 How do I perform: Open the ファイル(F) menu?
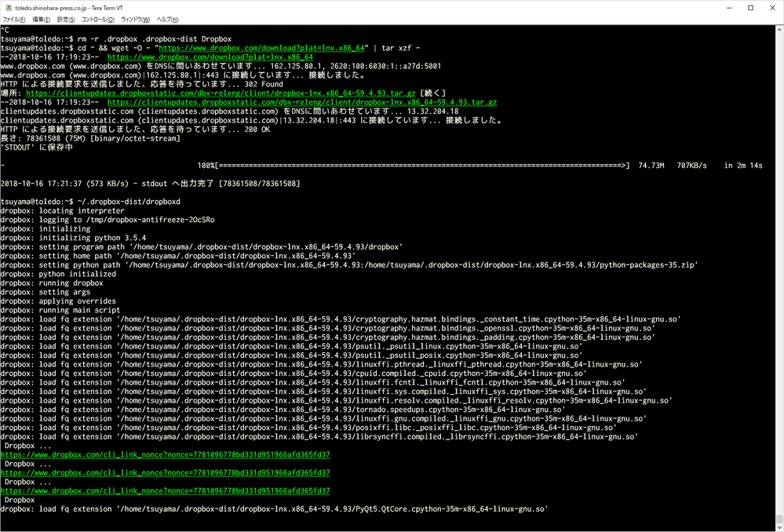coord(14,20)
